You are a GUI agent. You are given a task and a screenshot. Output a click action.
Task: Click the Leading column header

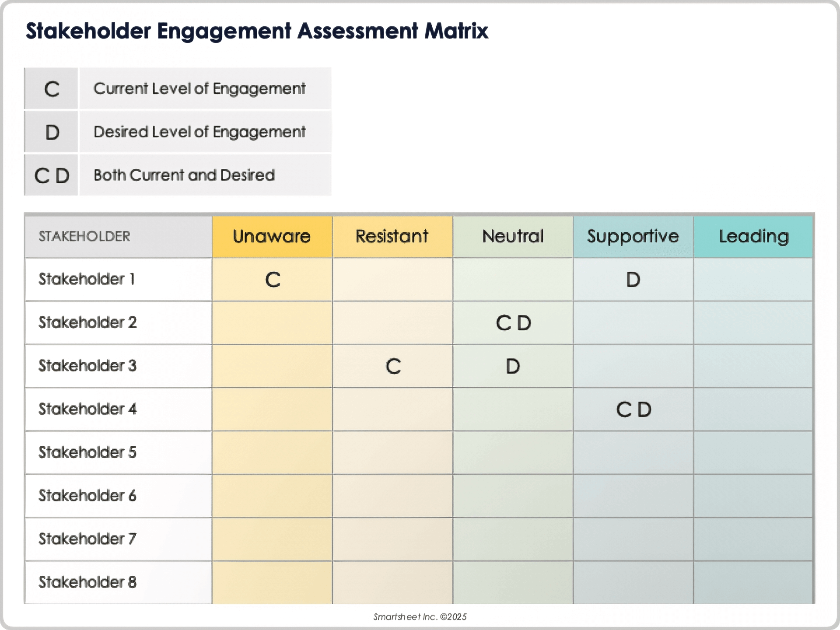click(x=753, y=237)
